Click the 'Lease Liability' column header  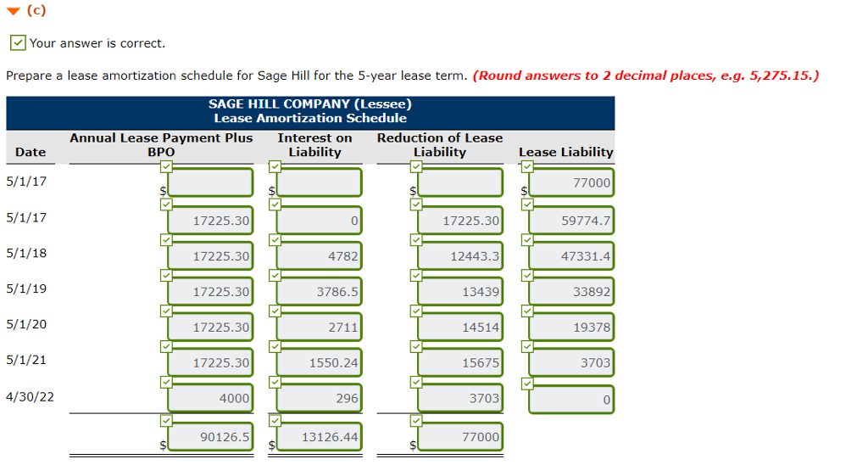click(565, 152)
